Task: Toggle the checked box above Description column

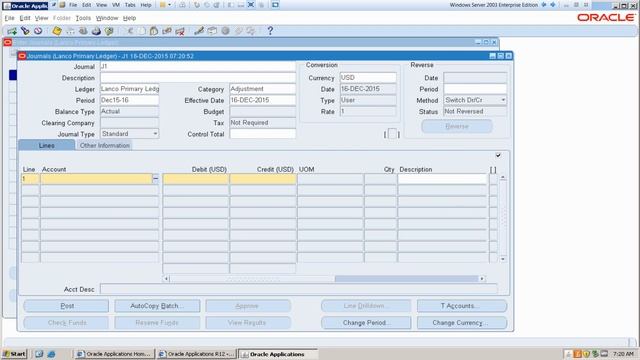Action: point(498,155)
